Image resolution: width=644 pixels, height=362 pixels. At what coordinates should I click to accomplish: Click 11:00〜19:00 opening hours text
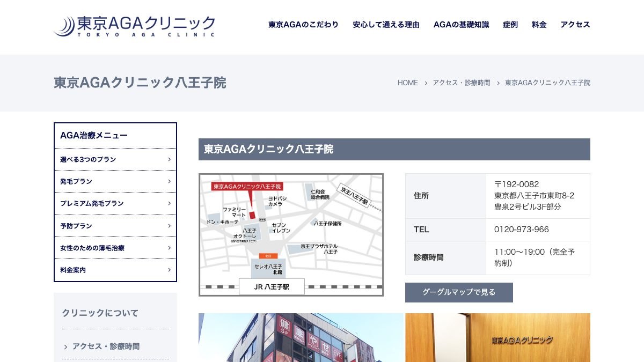point(535,257)
